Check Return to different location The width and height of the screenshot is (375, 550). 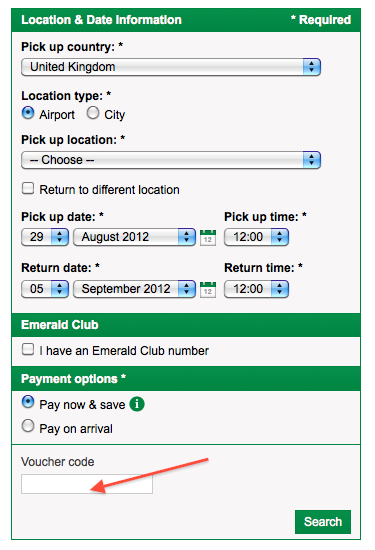tap(28, 188)
